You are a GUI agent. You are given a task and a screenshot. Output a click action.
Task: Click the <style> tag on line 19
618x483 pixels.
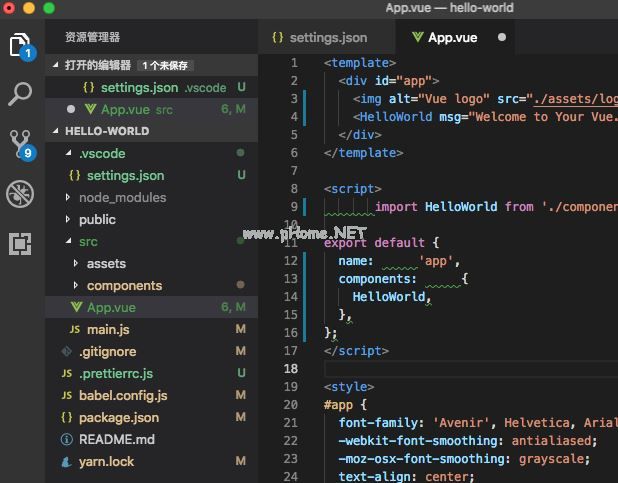[x=349, y=387]
